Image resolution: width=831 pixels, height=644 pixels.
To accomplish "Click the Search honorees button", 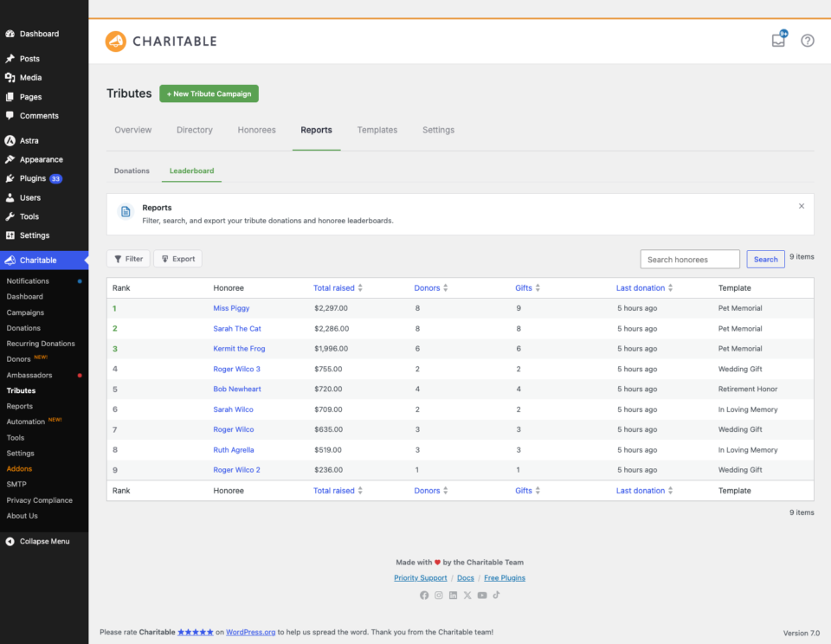I will (x=765, y=259).
